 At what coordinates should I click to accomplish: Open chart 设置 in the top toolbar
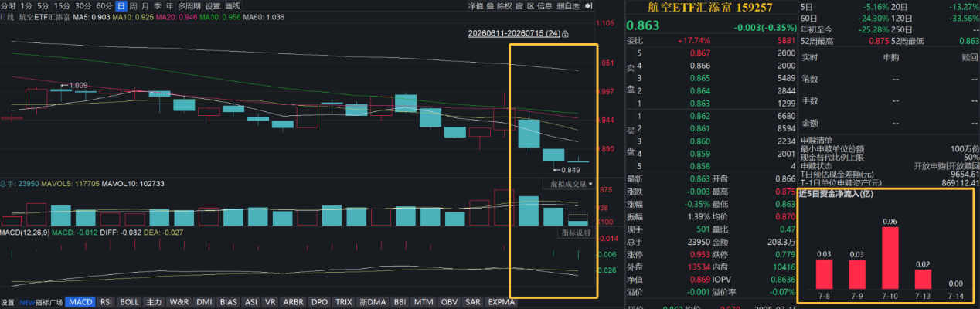[x=213, y=5]
